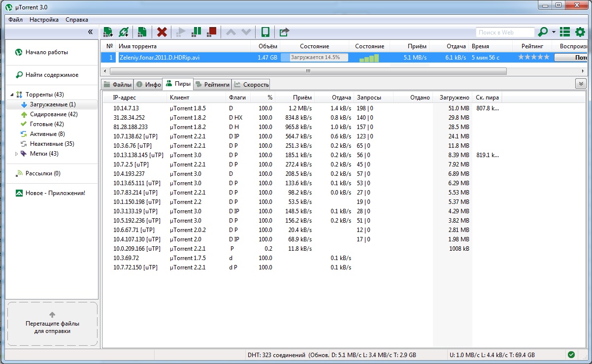Switch to the Пиры tab
Image resolution: width=592 pixels, height=364 pixels.
click(x=178, y=84)
